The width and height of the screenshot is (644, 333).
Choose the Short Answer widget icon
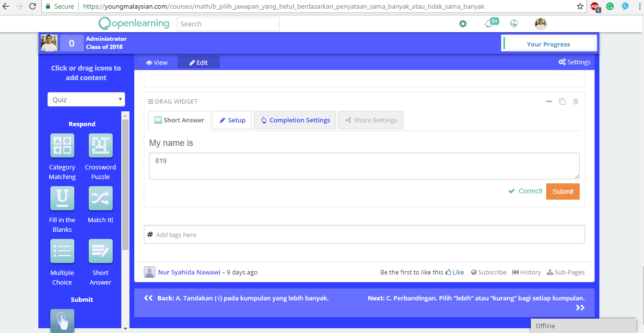pyautogui.click(x=100, y=251)
